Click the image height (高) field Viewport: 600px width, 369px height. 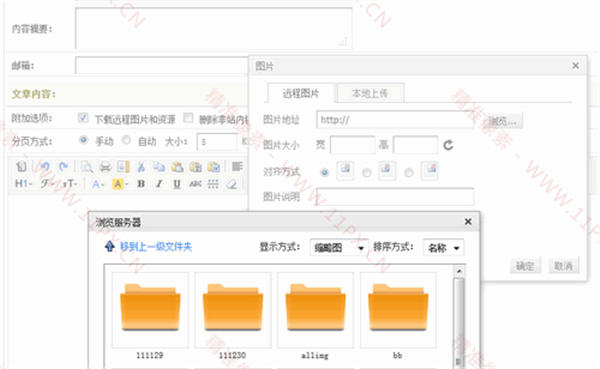(416, 145)
